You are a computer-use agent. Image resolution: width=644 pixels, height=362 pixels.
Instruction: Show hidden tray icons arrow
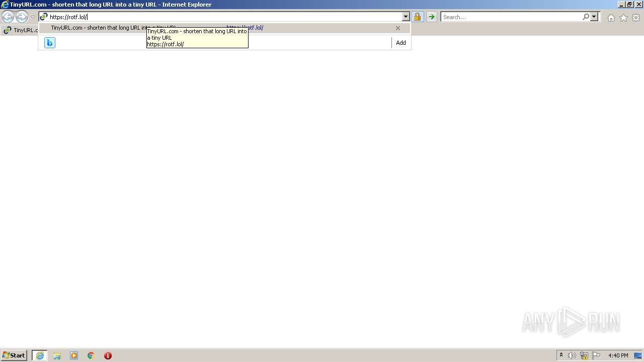click(561, 355)
